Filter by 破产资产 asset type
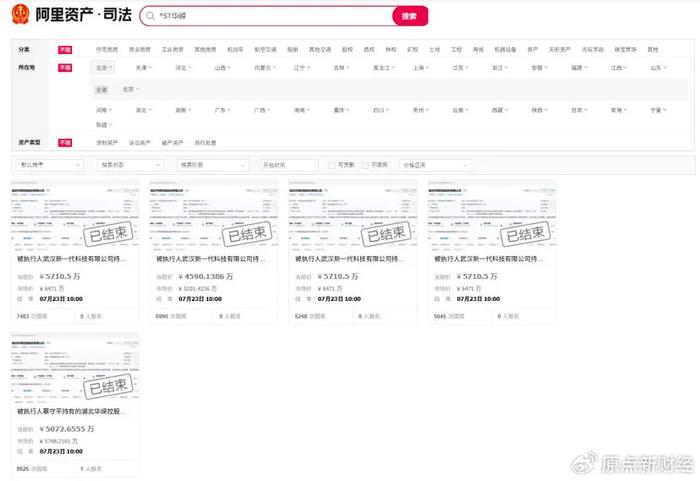The height and width of the screenshot is (481, 700). point(172,143)
